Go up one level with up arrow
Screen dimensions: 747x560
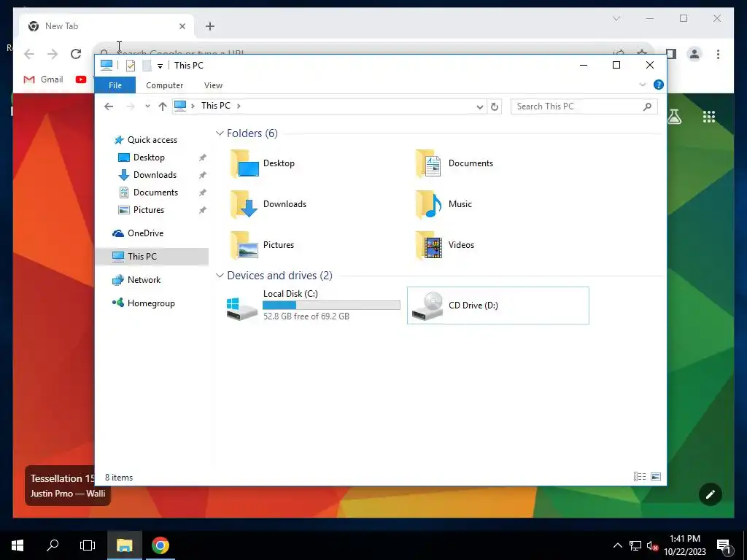point(163,106)
